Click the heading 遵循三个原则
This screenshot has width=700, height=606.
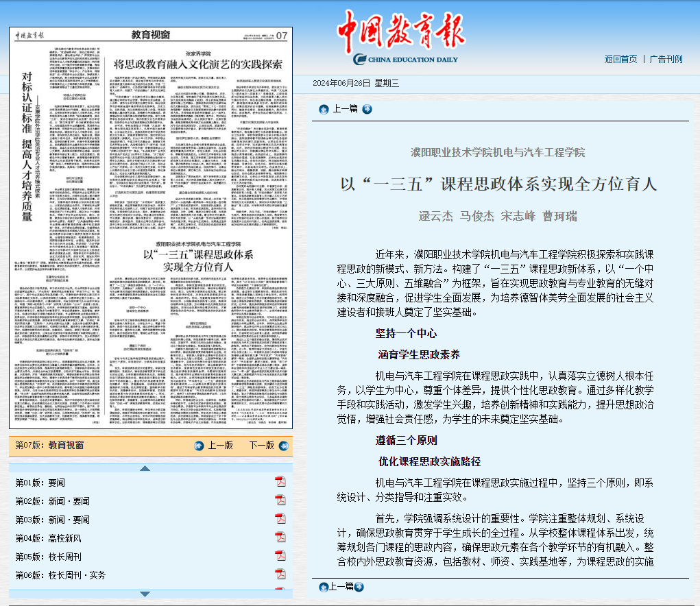coord(407,440)
